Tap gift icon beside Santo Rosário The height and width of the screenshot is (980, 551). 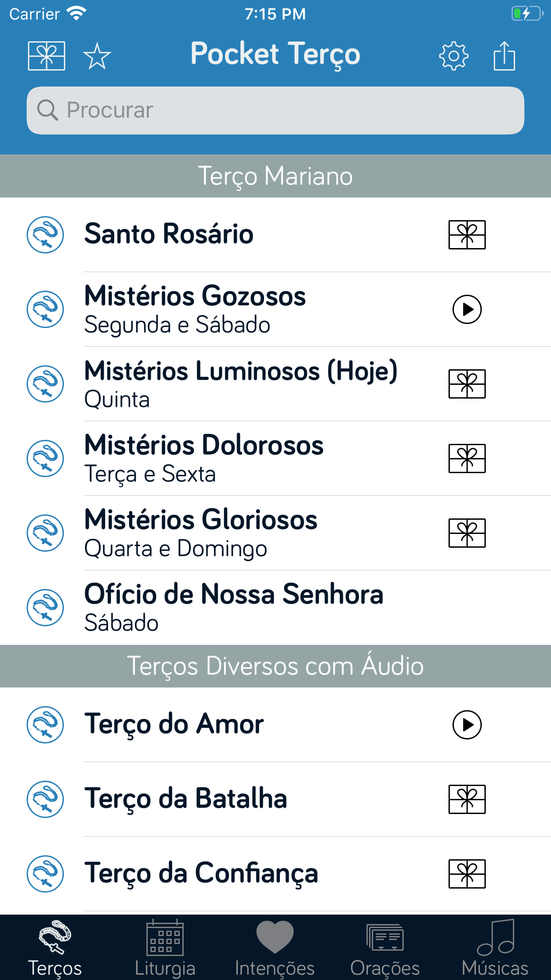(x=467, y=235)
